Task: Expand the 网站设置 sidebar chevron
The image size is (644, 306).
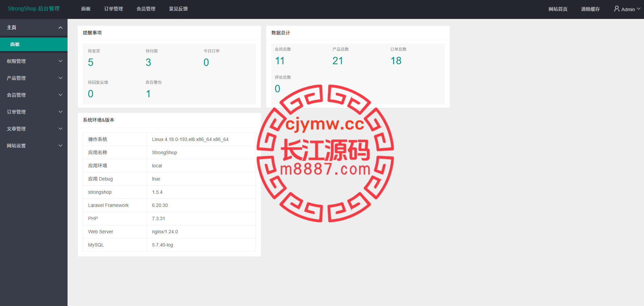Action: pyautogui.click(x=60, y=146)
